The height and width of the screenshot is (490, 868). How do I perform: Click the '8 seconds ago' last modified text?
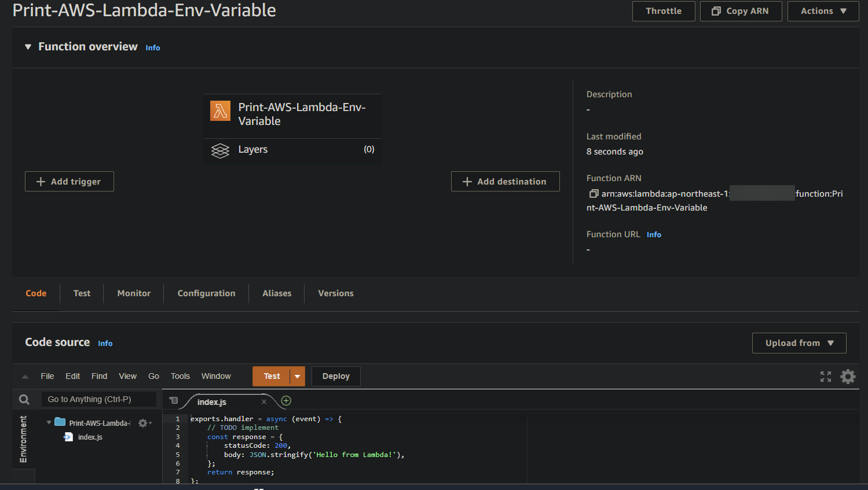[x=615, y=152]
